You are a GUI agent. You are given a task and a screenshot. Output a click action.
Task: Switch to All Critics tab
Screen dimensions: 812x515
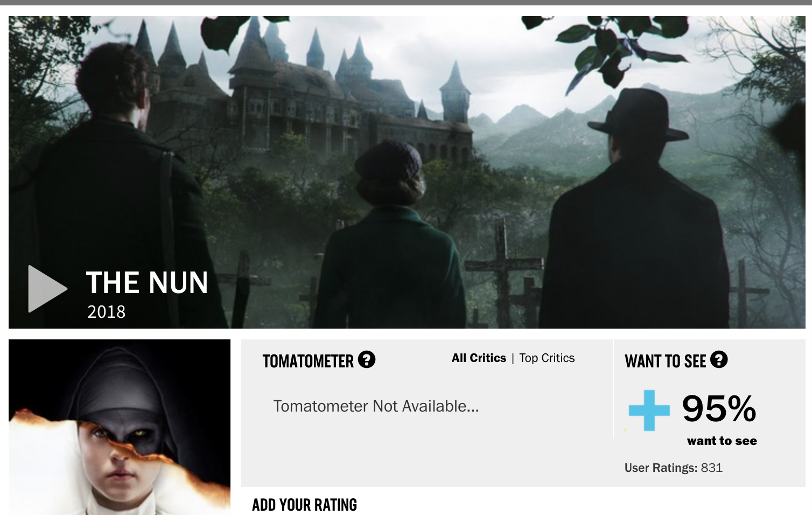[479, 358]
